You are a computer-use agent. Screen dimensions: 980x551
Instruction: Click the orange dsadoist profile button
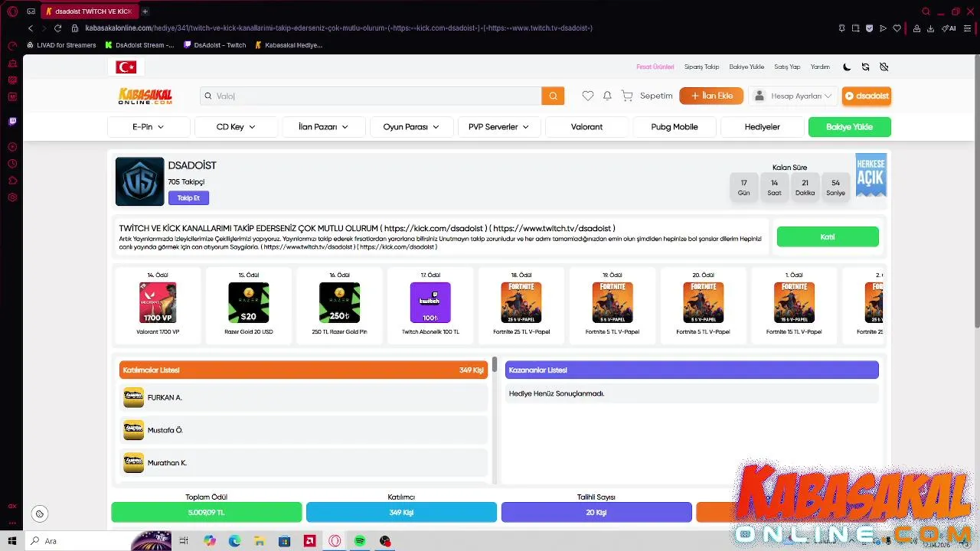pyautogui.click(x=867, y=96)
